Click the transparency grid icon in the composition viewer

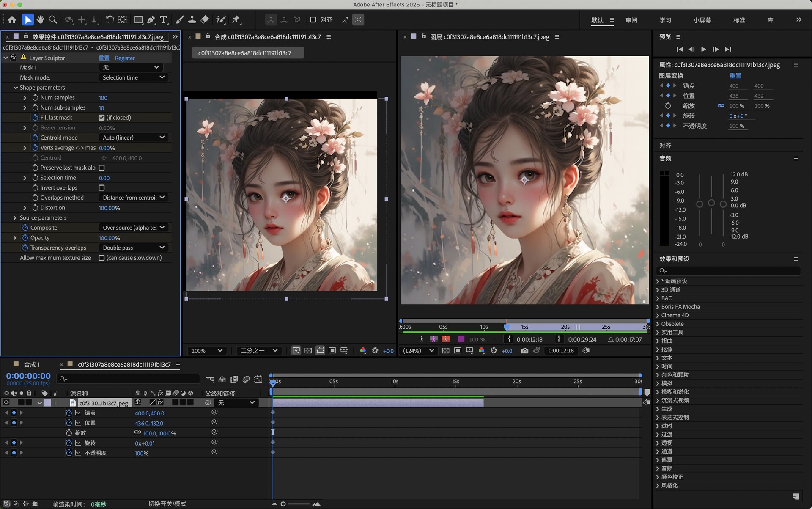point(308,351)
